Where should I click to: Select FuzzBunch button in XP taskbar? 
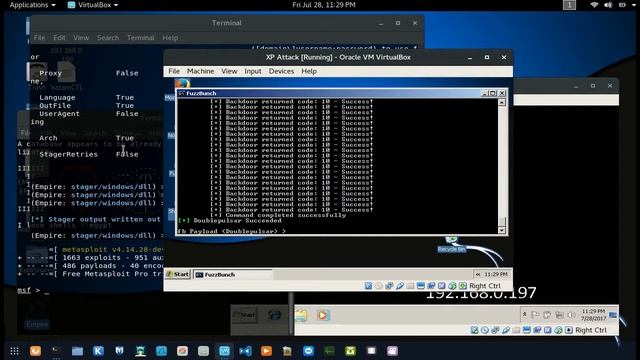(x=233, y=275)
